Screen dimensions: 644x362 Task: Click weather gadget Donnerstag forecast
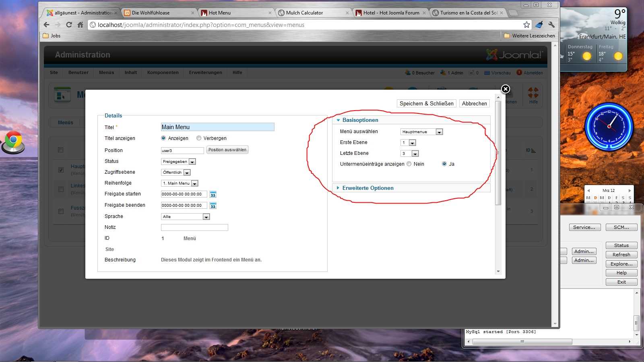point(580,54)
